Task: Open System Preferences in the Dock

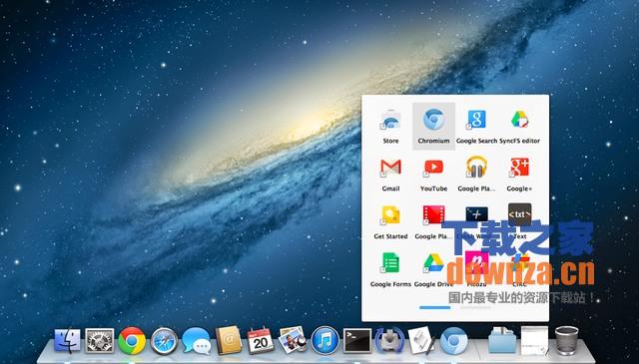Action: (100, 340)
